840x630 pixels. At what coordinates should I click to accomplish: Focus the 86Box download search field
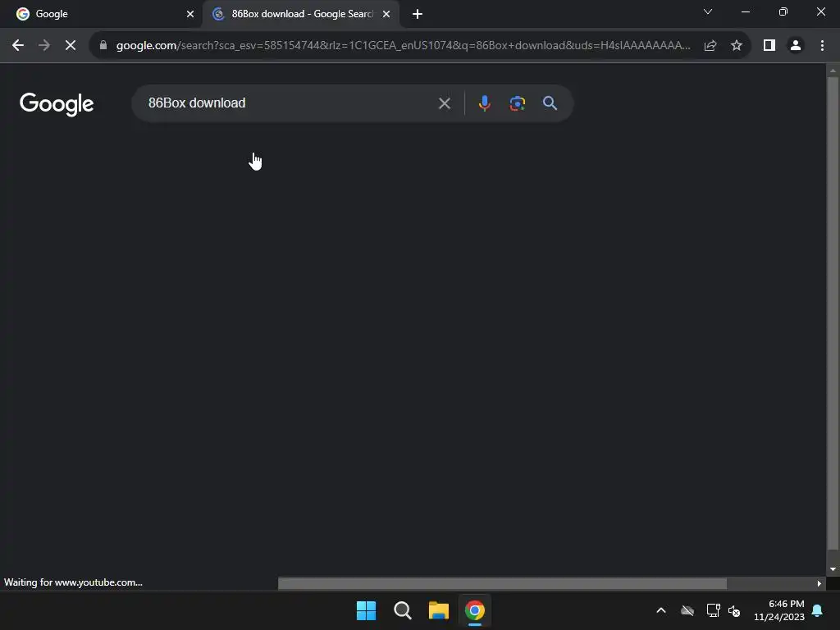[x=290, y=103]
